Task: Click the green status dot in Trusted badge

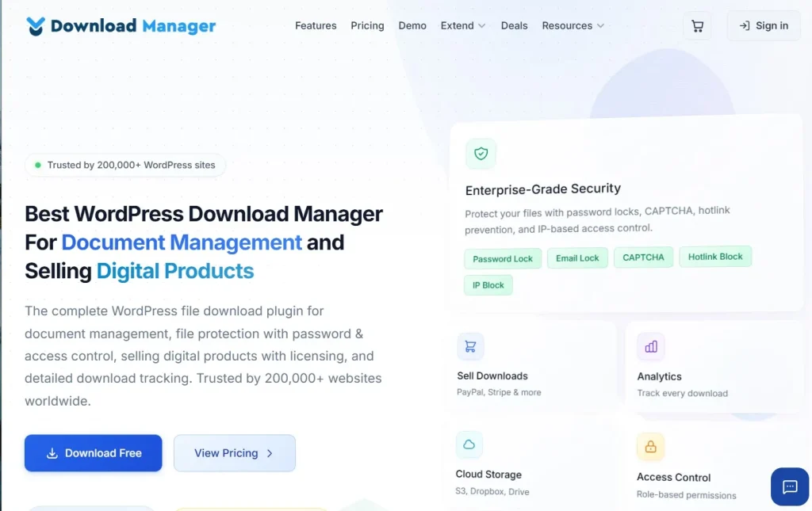Action: pos(38,165)
